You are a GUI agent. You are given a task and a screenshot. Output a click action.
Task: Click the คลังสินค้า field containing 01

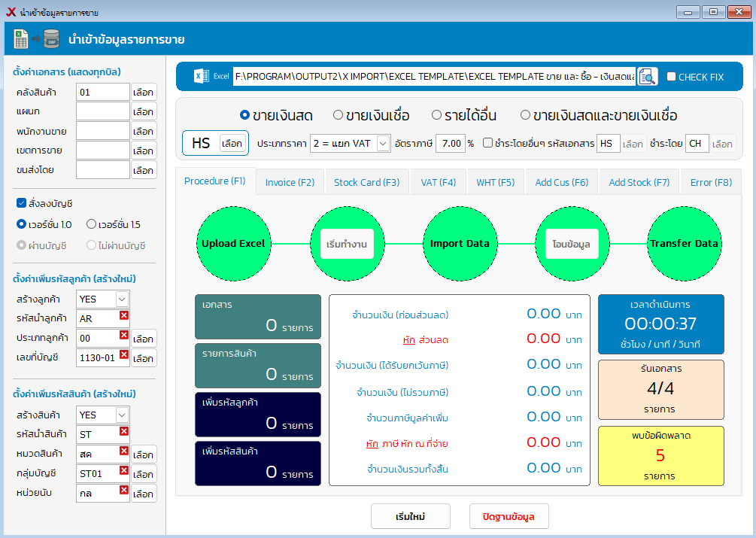click(x=103, y=92)
